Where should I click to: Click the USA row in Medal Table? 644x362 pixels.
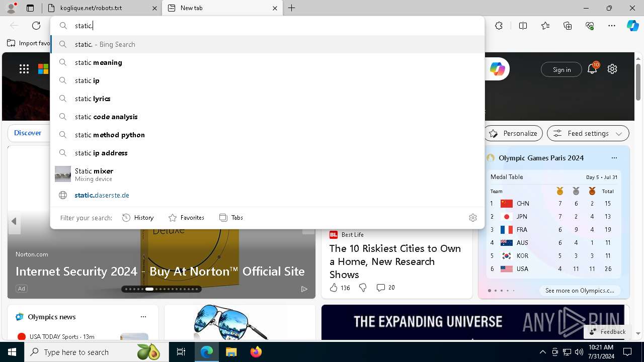pos(553,269)
